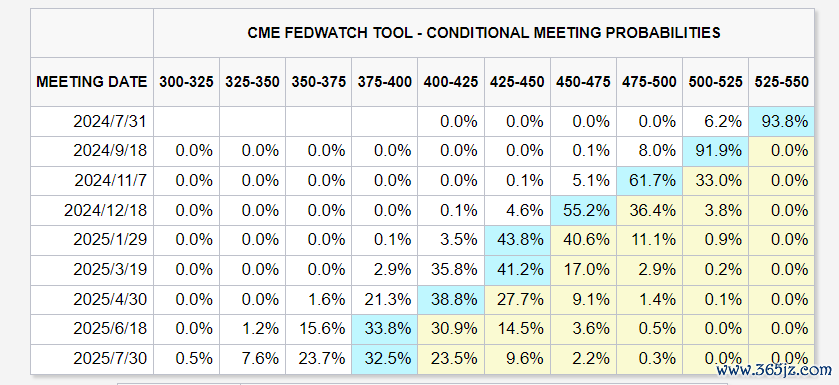Click the 300-325 column header
The width and height of the screenshot is (839, 385).
tap(186, 82)
